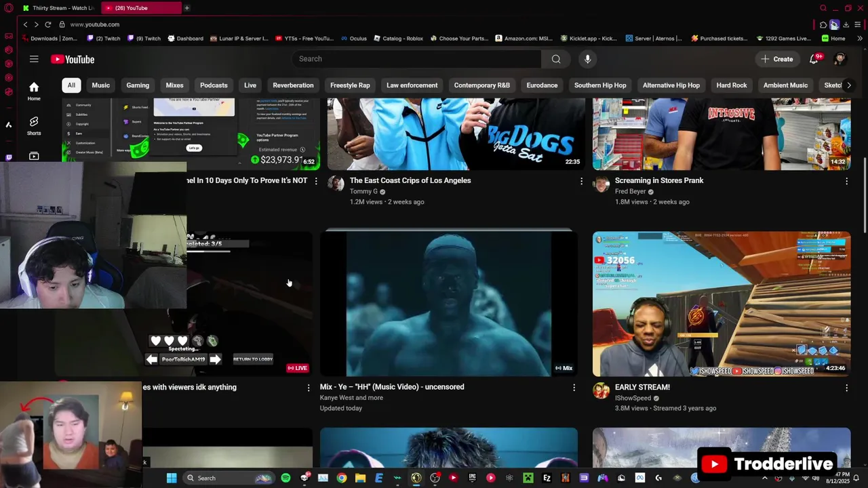Click the search magnifier button
This screenshot has height=488, width=868.
pyautogui.click(x=556, y=59)
